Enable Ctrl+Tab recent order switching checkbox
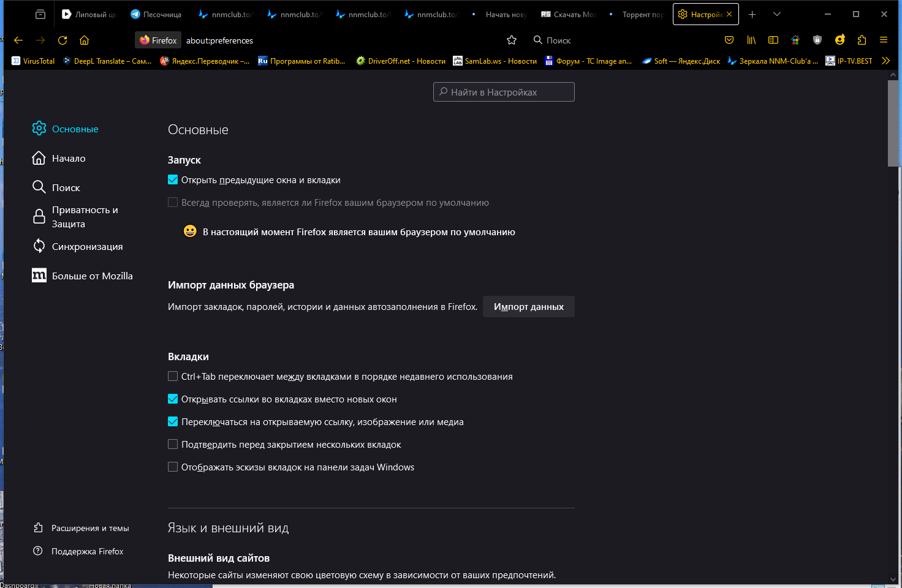 173,377
